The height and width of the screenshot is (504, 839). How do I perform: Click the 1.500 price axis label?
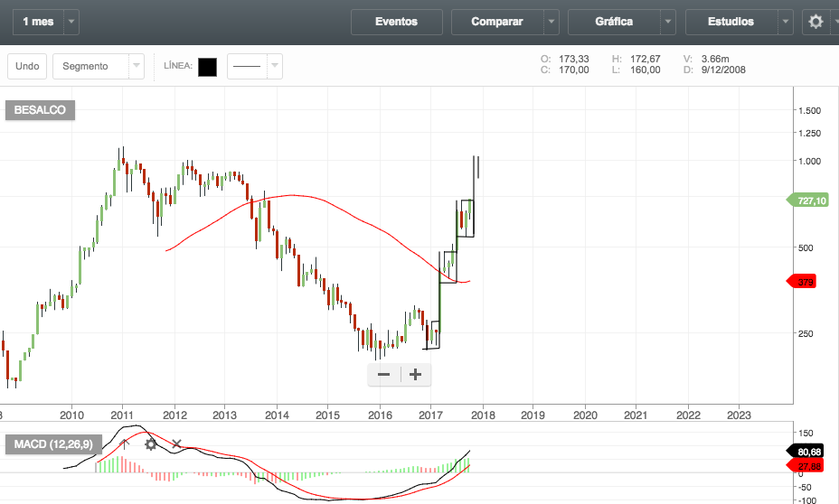[809, 110]
